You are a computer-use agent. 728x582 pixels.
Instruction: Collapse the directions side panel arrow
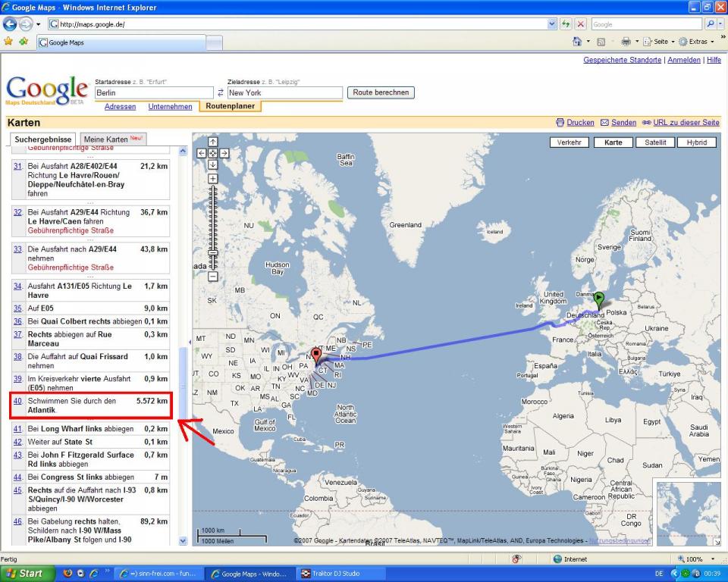[190, 342]
